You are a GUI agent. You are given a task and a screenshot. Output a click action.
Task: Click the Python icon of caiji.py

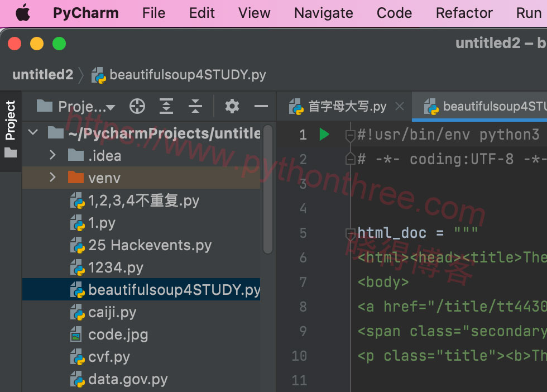[77, 312]
